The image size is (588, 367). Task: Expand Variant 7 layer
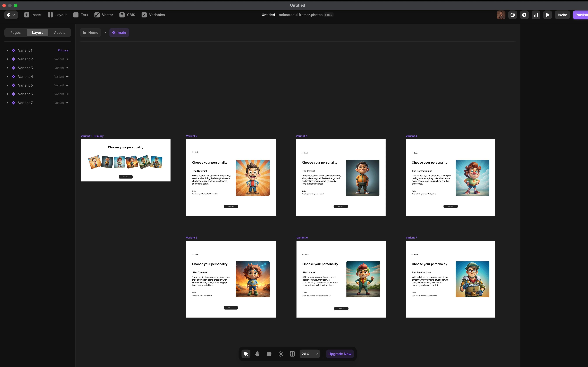click(8, 103)
